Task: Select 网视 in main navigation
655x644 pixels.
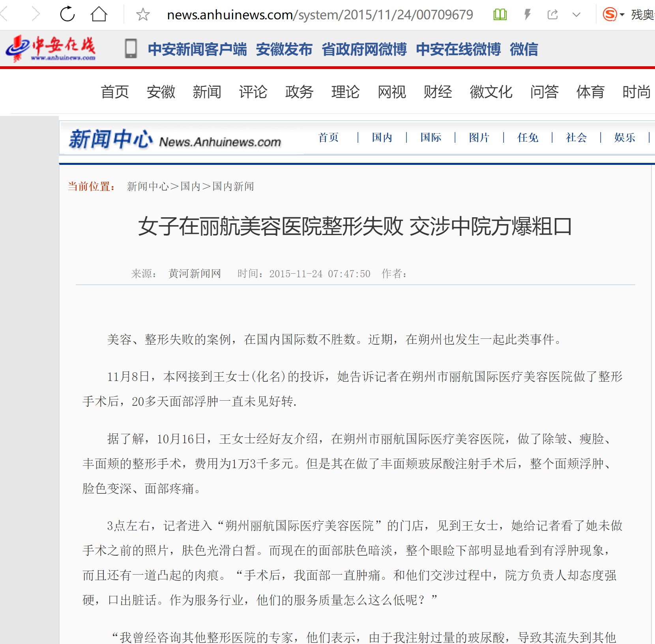Action: (392, 92)
